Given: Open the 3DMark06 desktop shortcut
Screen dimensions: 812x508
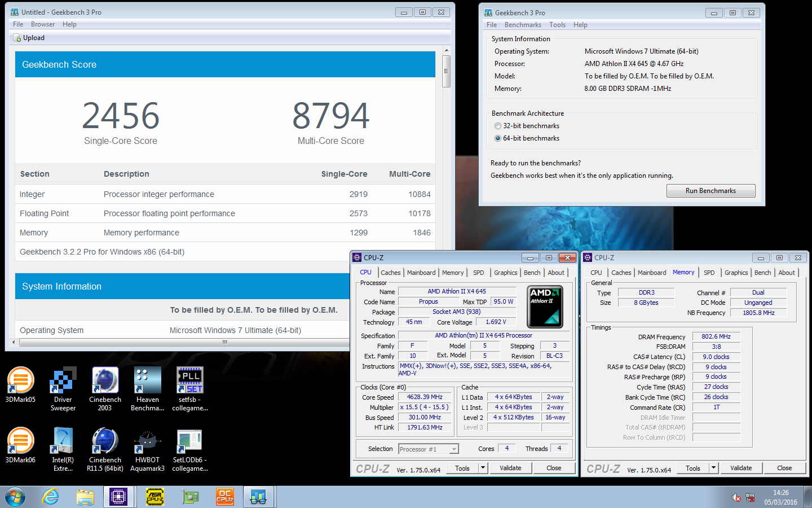Looking at the screenshot, I should tap(20, 445).
